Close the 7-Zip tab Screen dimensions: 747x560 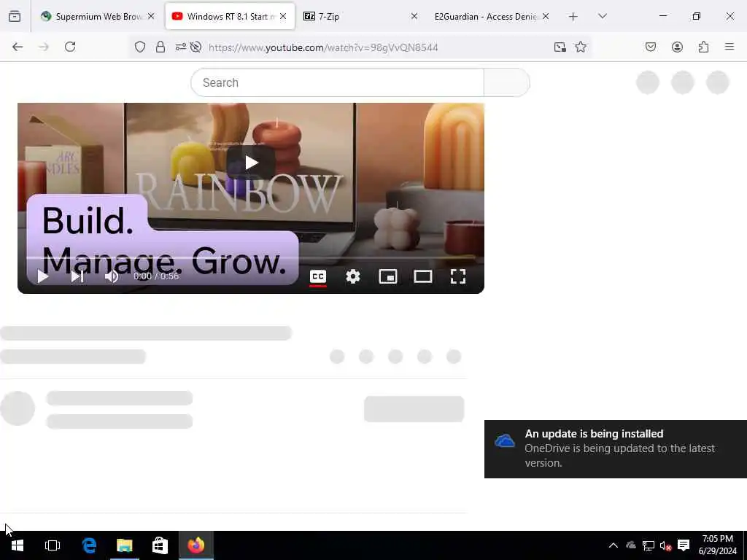pyautogui.click(x=414, y=17)
